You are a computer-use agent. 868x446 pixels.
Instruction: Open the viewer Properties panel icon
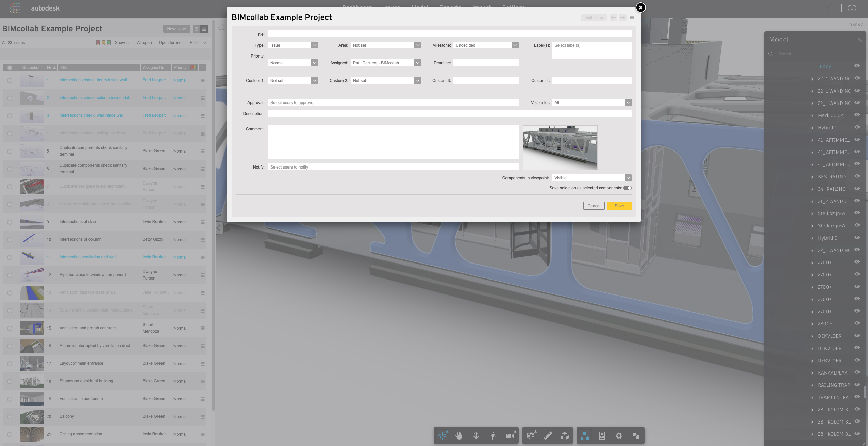[602, 435]
